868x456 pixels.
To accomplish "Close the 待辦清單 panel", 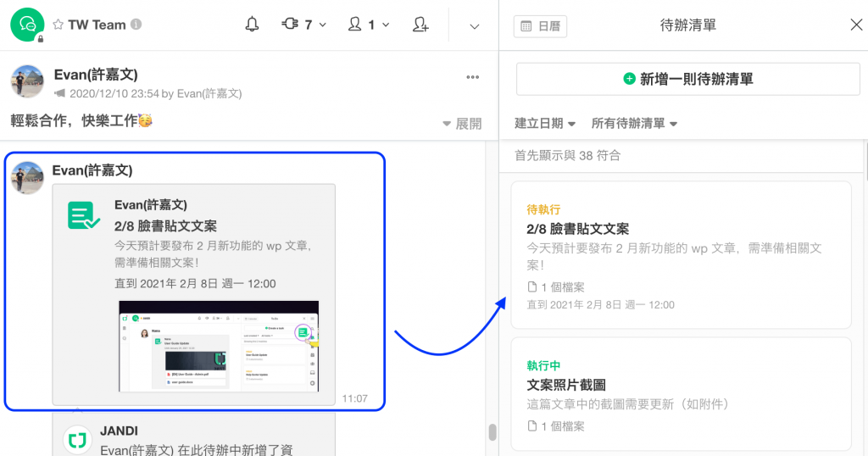I will tap(855, 25).
